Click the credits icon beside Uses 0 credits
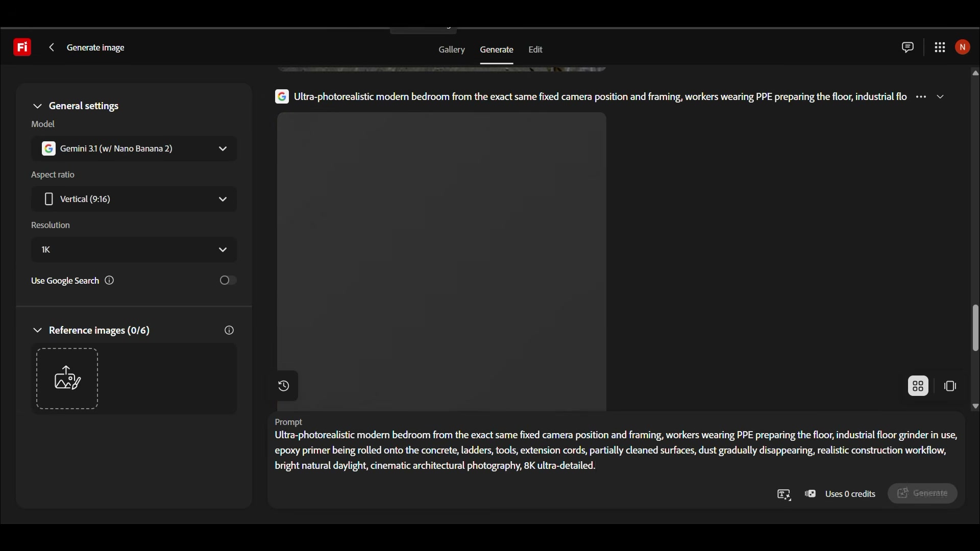This screenshot has height=551, width=980. coord(811,494)
